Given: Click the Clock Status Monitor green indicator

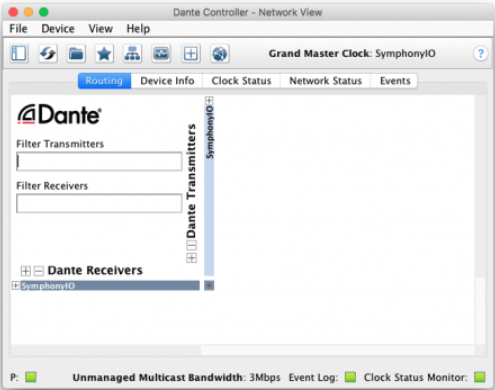Looking at the screenshot, I should pos(479,377).
